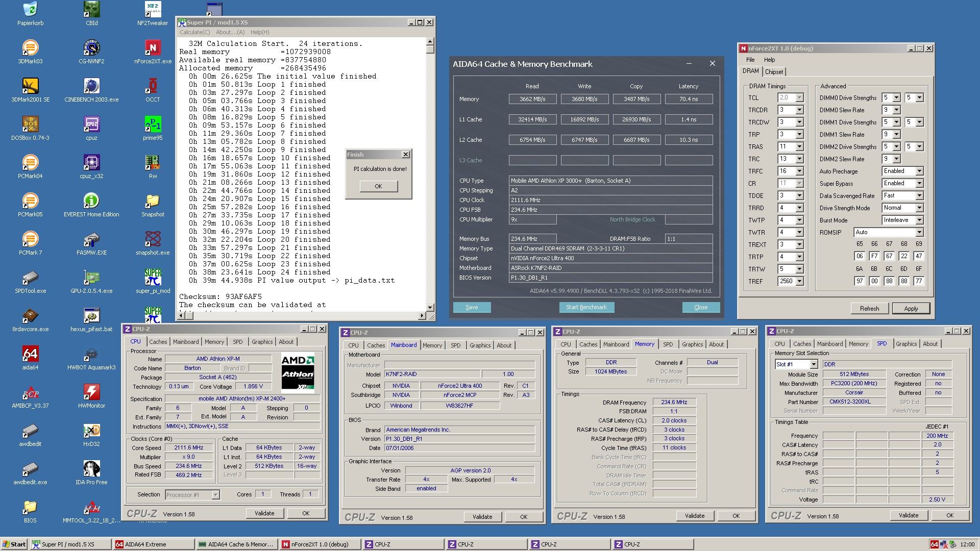Open Data Scavenged Rate dropdown
980x551 pixels.
919,196
